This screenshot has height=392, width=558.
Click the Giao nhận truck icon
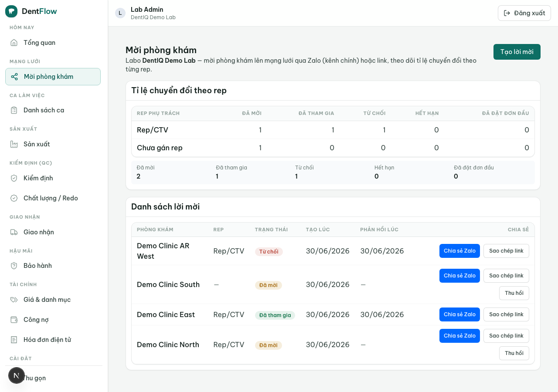pos(14,232)
